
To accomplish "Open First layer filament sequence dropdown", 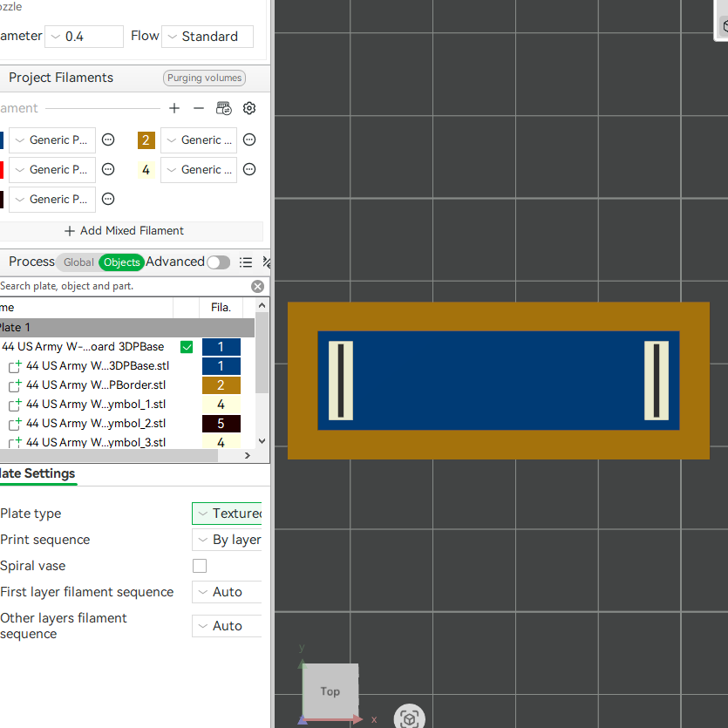I will point(227,592).
